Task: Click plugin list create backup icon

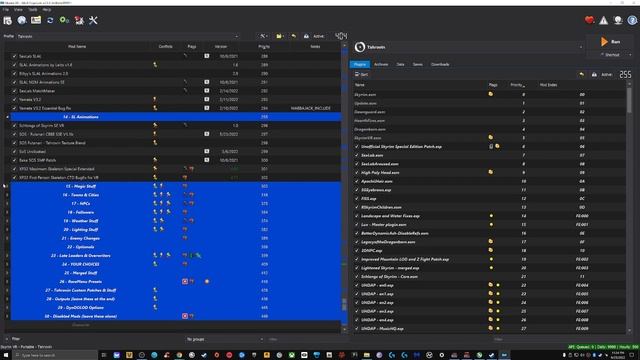Action: point(594,74)
